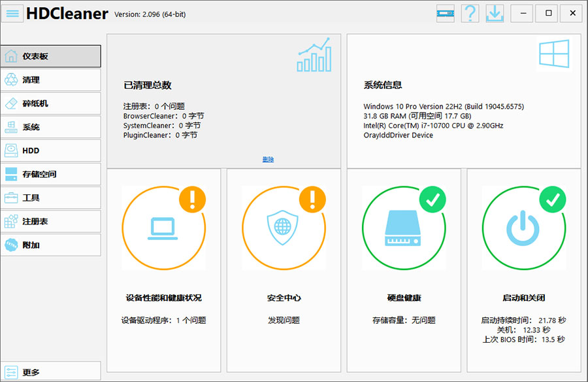Image resolution: width=588 pixels, height=382 pixels.
Task: Click 关机: 12.33 秒 text
Action: click(x=524, y=330)
